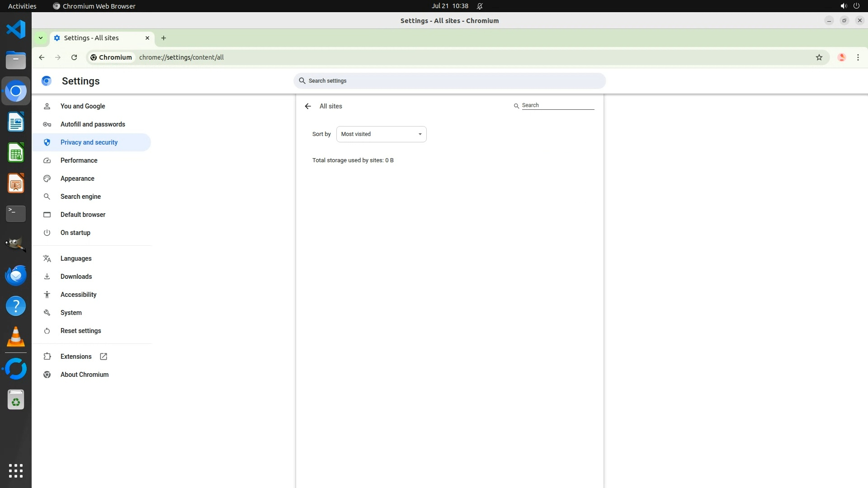The height and width of the screenshot is (488, 868).
Task: Reload the current settings page
Action: coord(74,57)
